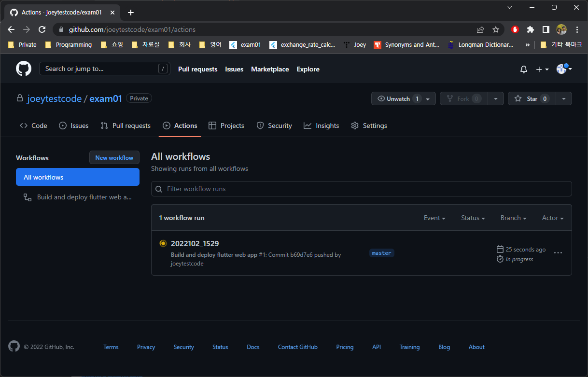588x377 pixels.
Task: Switch to the repository Pull requests tab
Action: click(126, 126)
